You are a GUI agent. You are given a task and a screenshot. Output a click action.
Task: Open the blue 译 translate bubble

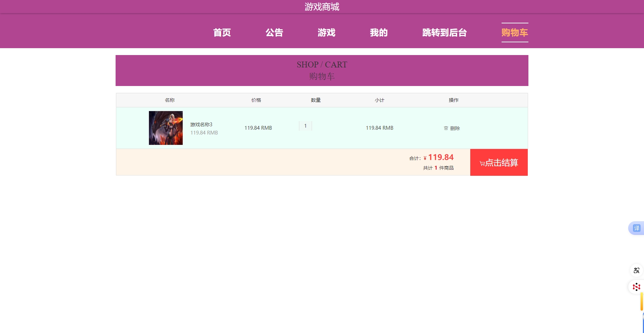tap(636, 228)
